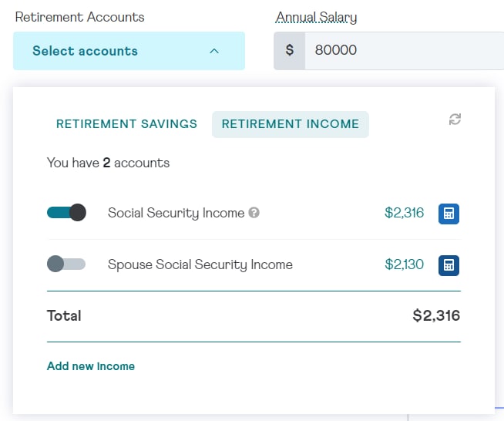Image resolution: width=504 pixels, height=421 pixels.
Task: Click the Social Security Income label
Action: 176,213
